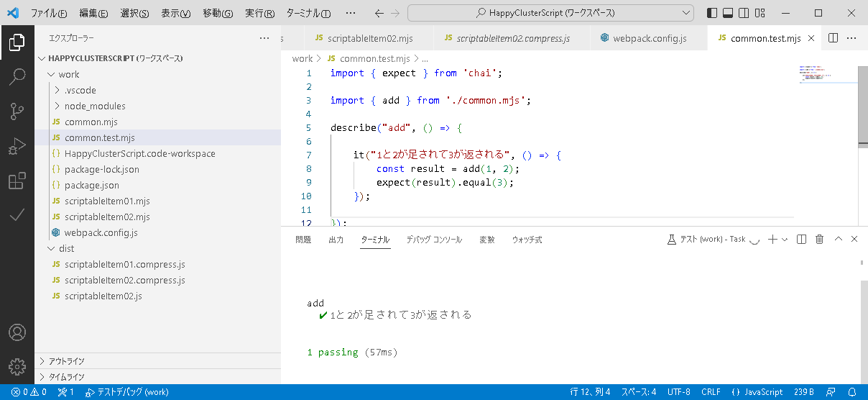Open the Testing checkmark view
This screenshot has width=868, height=400.
pos(17,214)
